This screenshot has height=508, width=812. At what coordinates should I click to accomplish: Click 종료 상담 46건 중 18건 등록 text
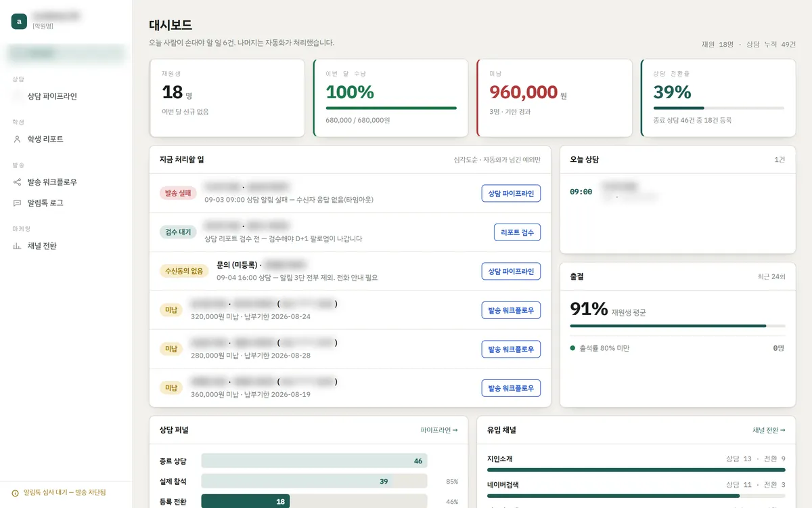pyautogui.click(x=692, y=120)
